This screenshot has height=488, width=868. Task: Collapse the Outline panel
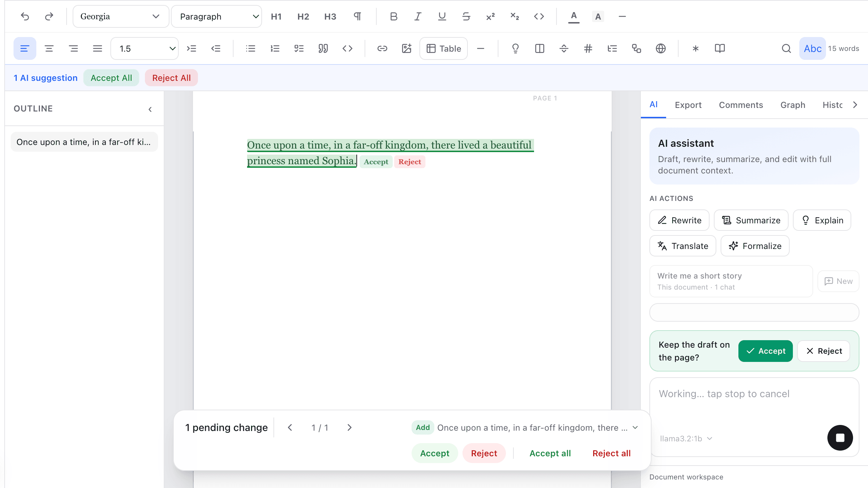click(150, 109)
